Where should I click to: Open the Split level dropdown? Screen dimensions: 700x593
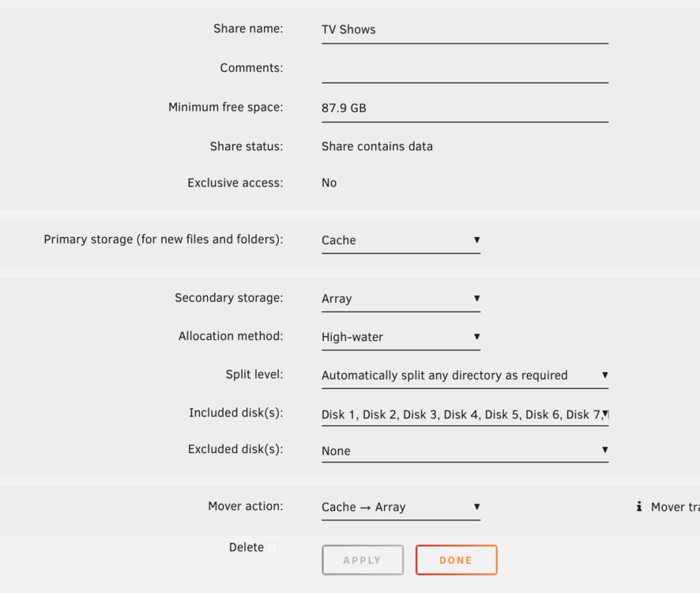(465, 376)
